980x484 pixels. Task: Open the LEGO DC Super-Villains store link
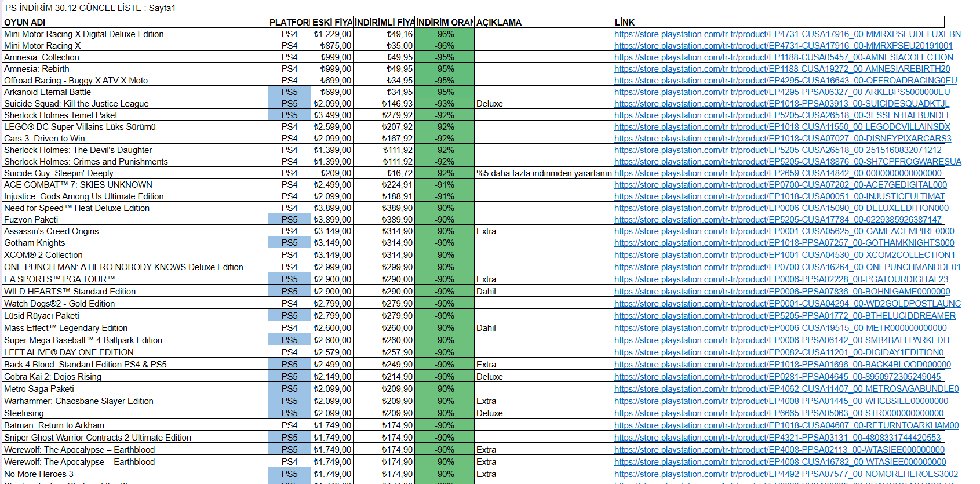coord(782,127)
